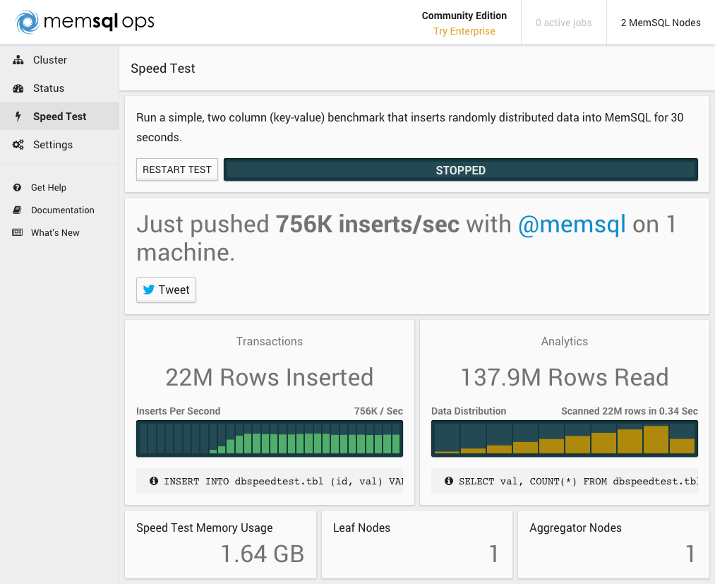Open the Cluster page

(59, 60)
